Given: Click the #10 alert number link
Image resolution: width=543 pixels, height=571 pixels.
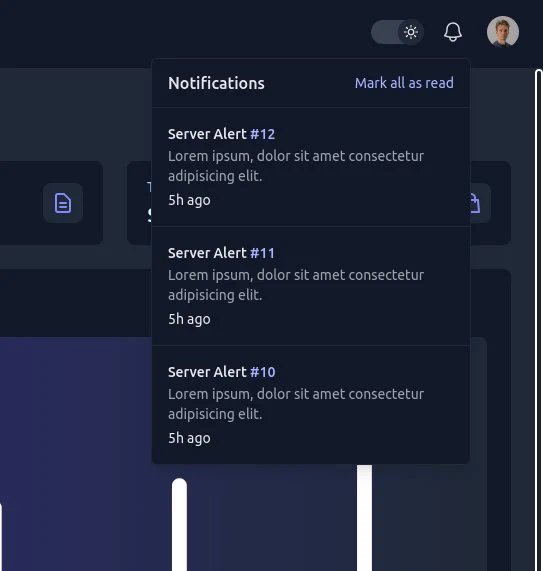Looking at the screenshot, I should 263,372.
